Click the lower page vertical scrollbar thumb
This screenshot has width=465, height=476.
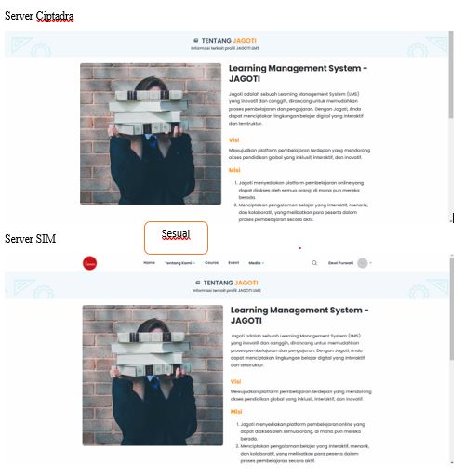[x=452, y=309]
